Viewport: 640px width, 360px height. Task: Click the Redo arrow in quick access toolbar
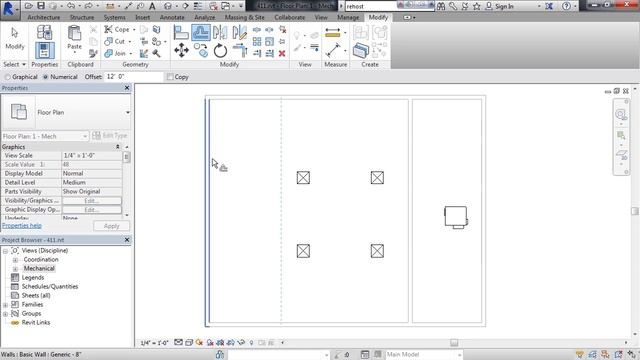[x=88, y=6]
